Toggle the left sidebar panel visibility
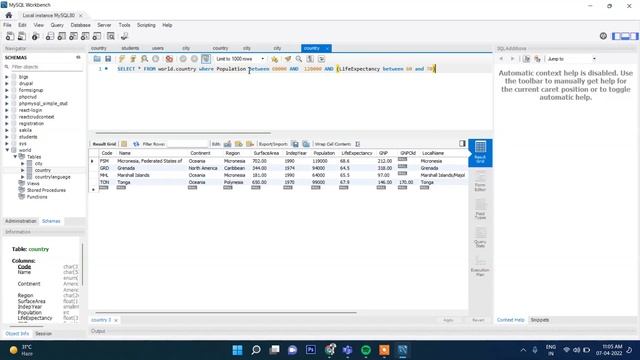640x360 pixels. tap(616, 36)
